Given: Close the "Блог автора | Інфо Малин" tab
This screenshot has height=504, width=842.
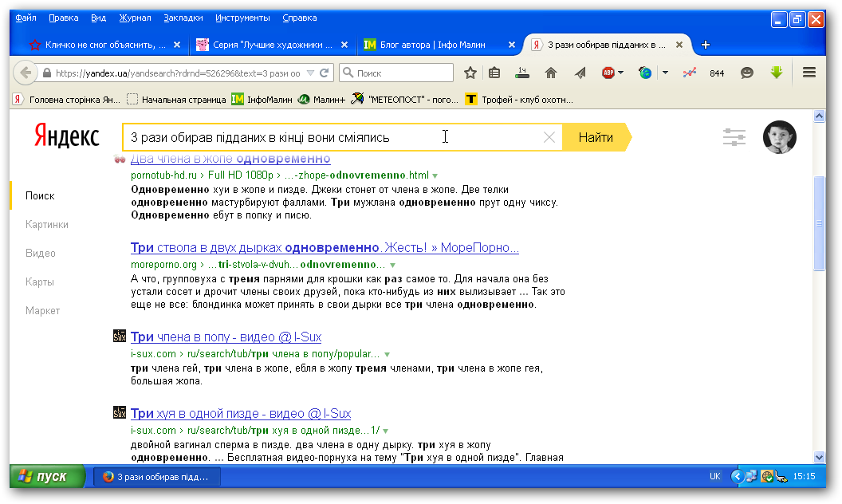Looking at the screenshot, I should pyautogui.click(x=512, y=45).
